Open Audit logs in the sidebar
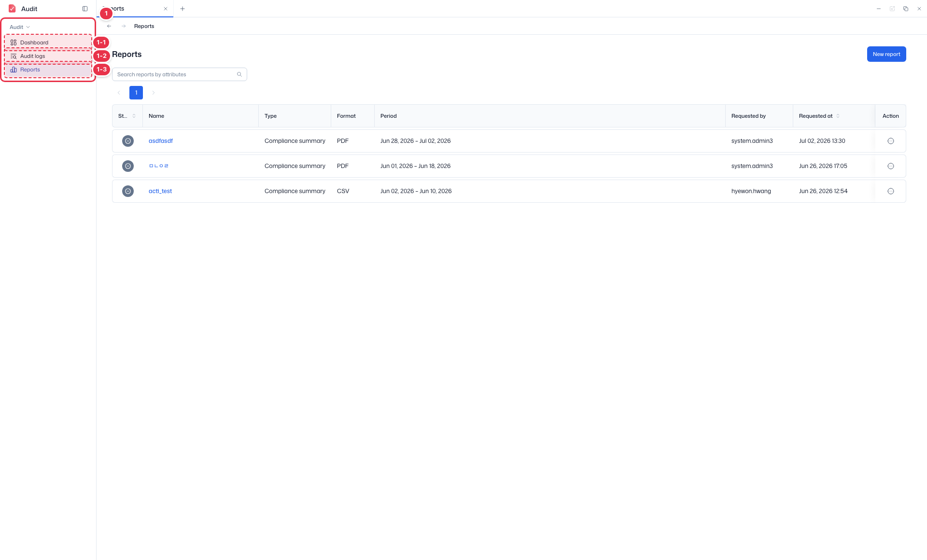Viewport: 927px width, 560px height. (48, 56)
